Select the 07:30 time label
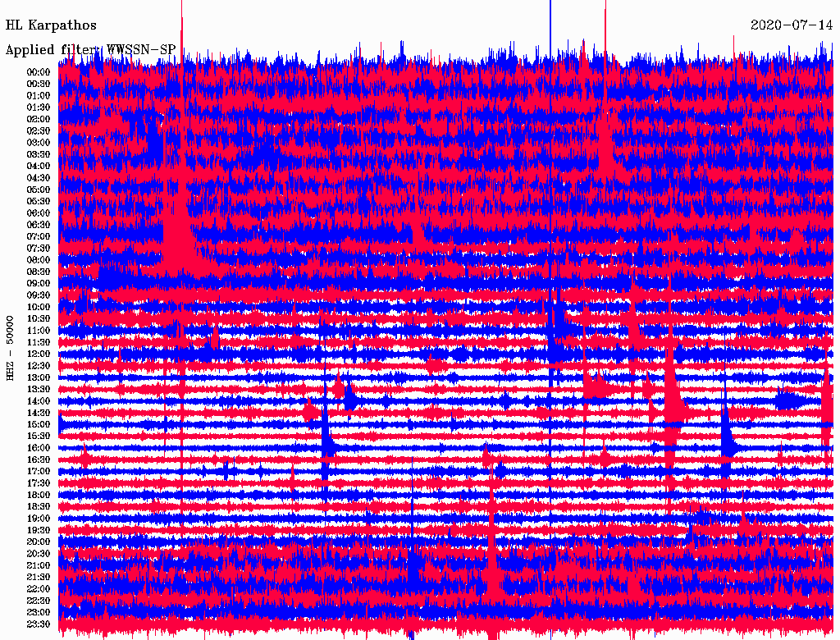Image resolution: width=840 pixels, height=640 pixels. point(39,249)
